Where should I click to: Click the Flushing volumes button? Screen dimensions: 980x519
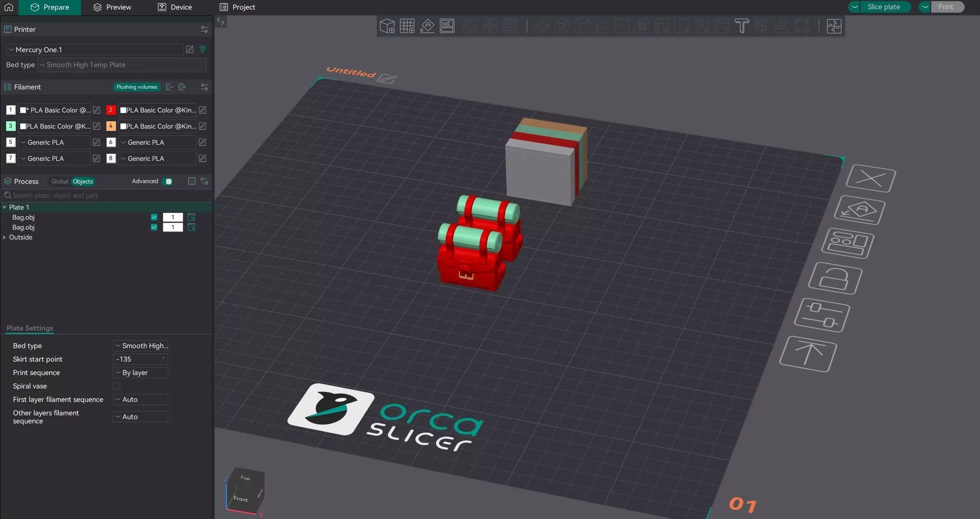pyautogui.click(x=137, y=87)
